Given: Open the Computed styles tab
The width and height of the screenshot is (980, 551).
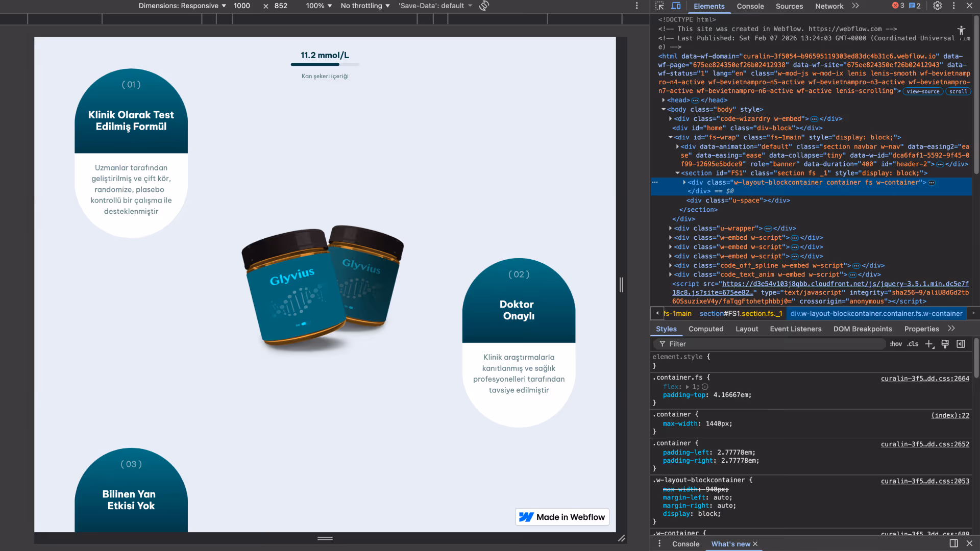Looking at the screenshot, I should pyautogui.click(x=706, y=329).
